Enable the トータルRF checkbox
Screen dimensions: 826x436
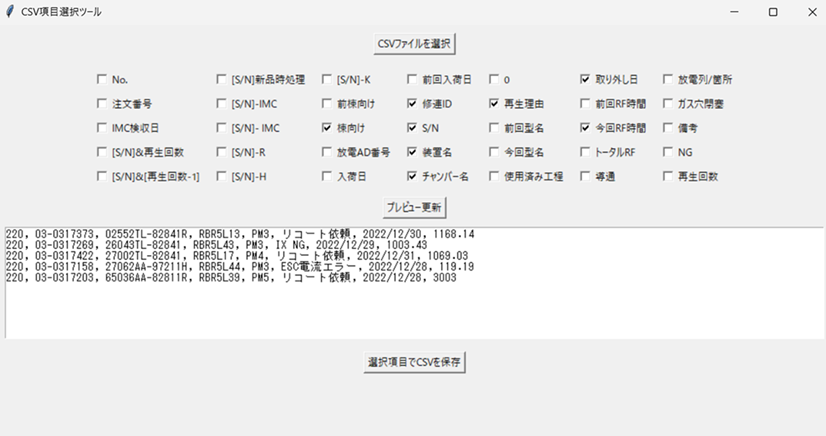pyautogui.click(x=585, y=153)
